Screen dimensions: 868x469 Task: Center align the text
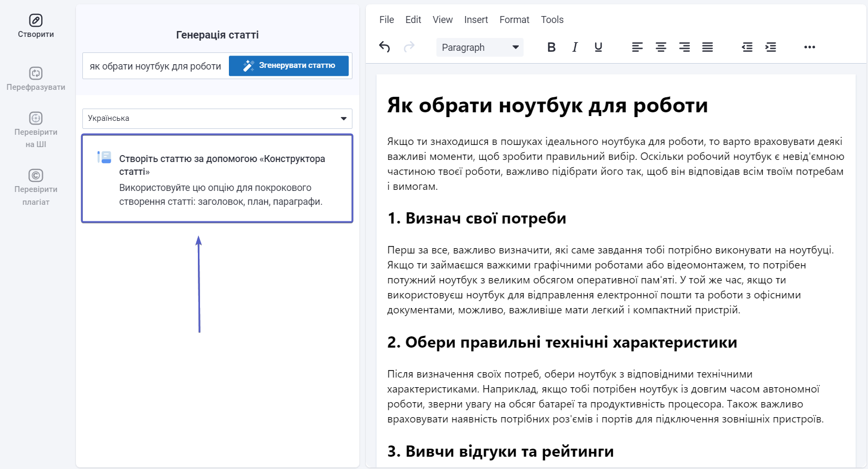click(661, 47)
